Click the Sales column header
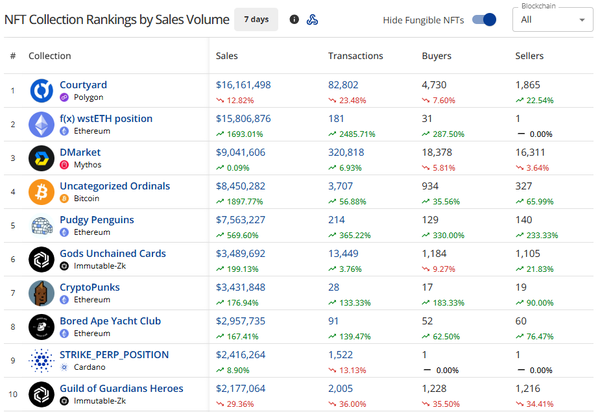This screenshot has height=412, width=600. click(227, 56)
